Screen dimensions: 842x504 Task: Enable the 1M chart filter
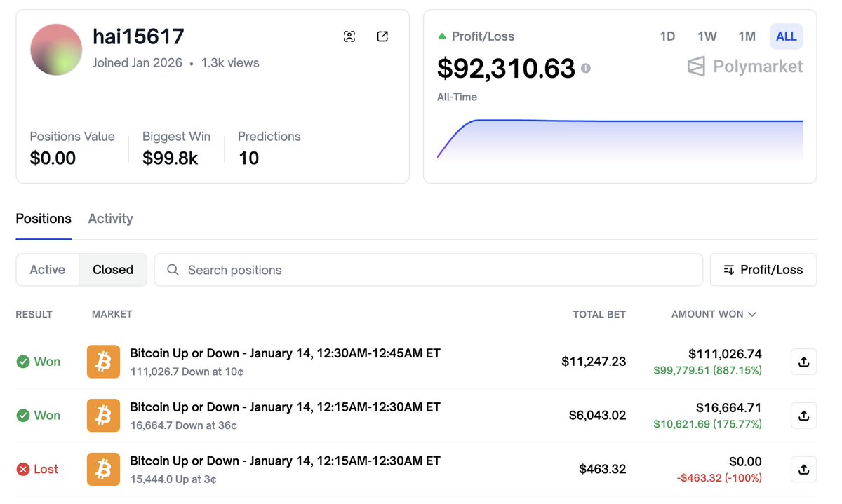coord(747,36)
